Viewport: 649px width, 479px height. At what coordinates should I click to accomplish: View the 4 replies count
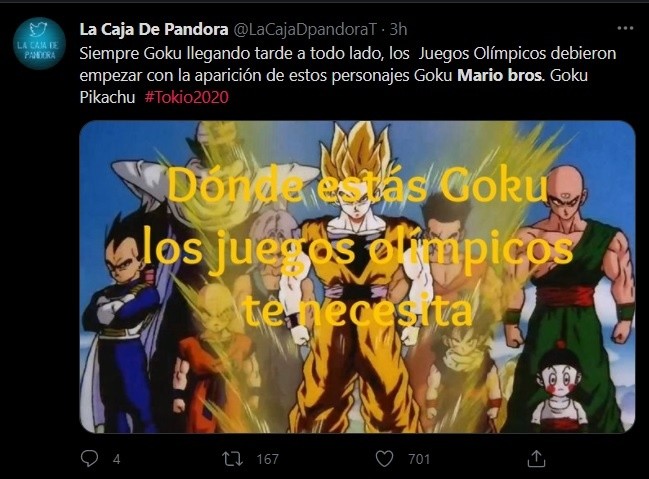point(117,459)
